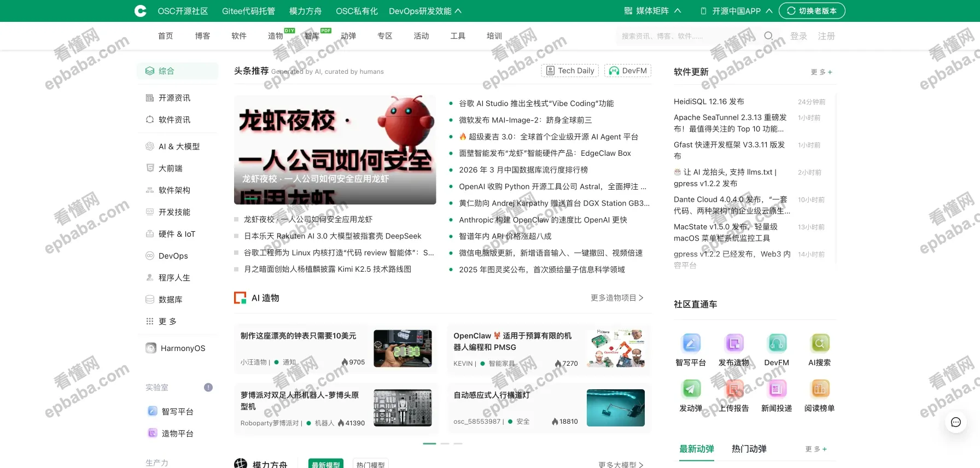Expand the DevOps研发效能 dropdown

[425, 11]
